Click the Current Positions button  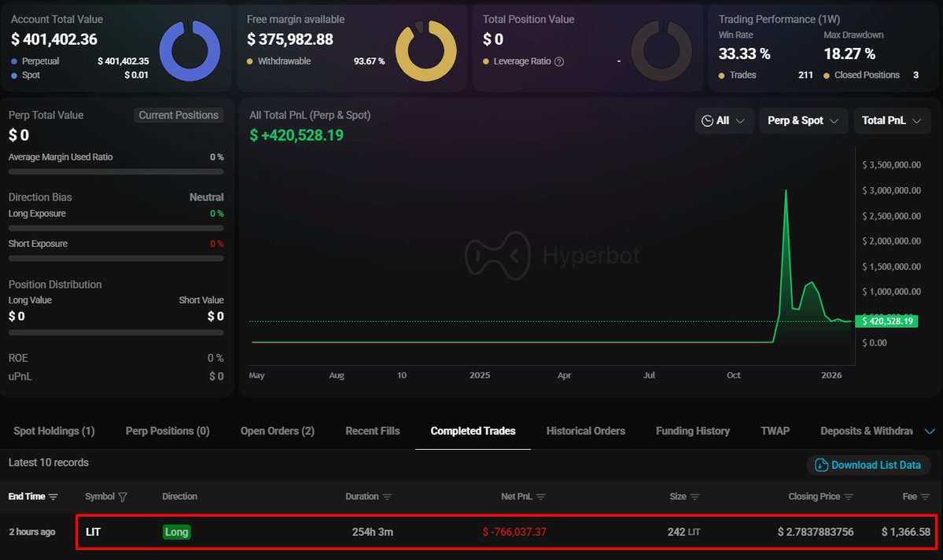point(179,116)
